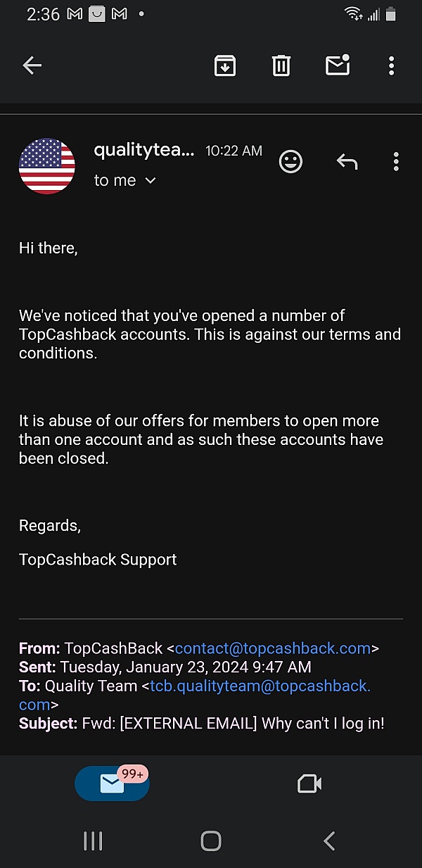Tap the 'to me' recipient label
The width and height of the screenshot is (422, 868).
[x=115, y=181]
